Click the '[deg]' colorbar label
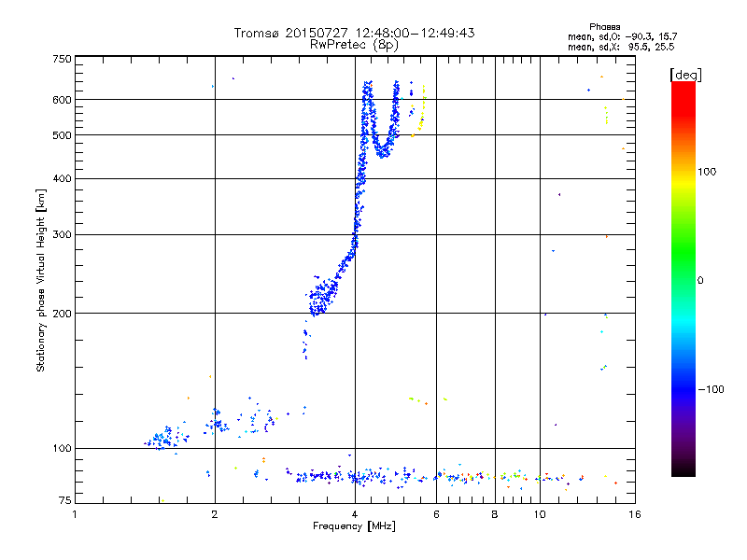 click(685, 75)
